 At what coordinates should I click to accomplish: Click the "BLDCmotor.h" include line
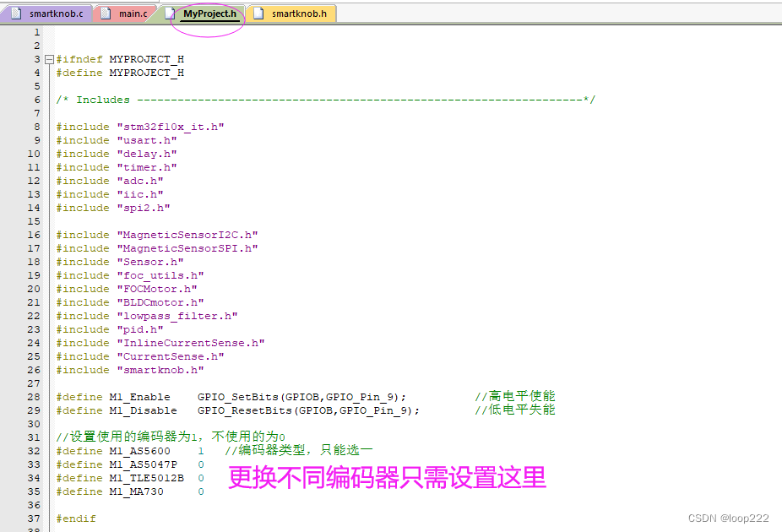click(130, 302)
